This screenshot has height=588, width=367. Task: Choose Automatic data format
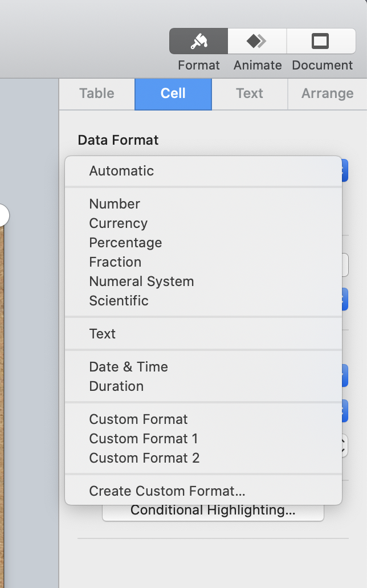[121, 171]
